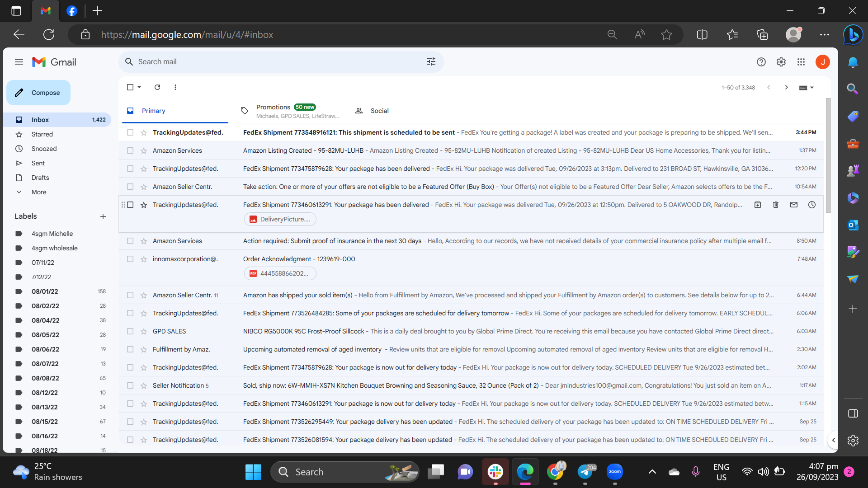Screen dimensions: 868x488
Task: Archive the FedEx 773460613291 delivered email
Action: (x=758, y=205)
